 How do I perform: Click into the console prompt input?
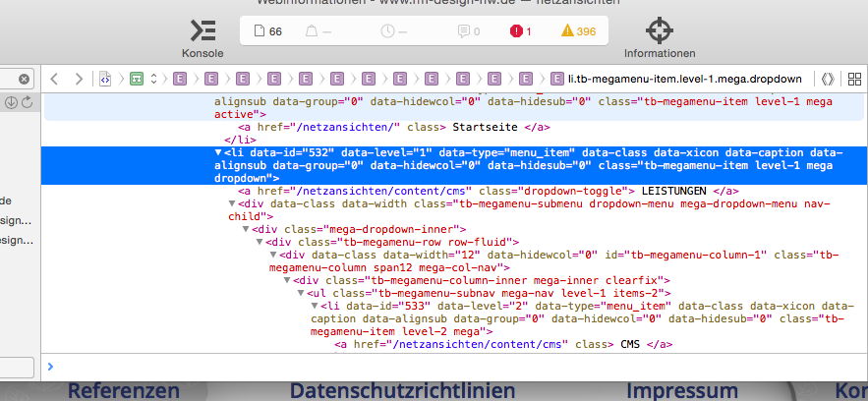pyautogui.click(x=442, y=367)
